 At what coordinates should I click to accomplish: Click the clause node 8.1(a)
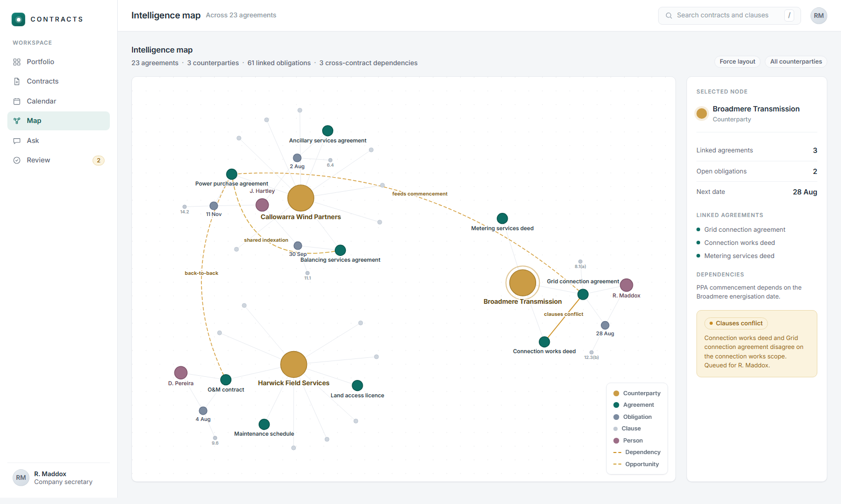pos(580,262)
